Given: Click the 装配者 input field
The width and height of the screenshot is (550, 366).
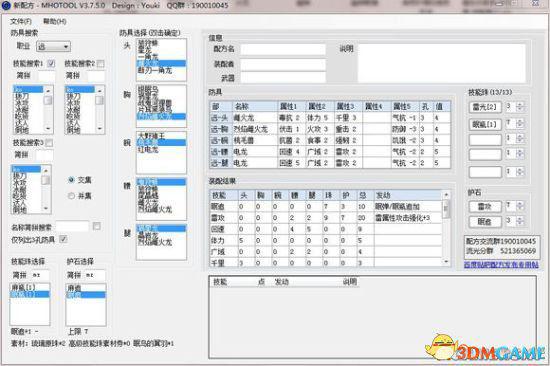Looking at the screenshot, I should click(x=283, y=64).
